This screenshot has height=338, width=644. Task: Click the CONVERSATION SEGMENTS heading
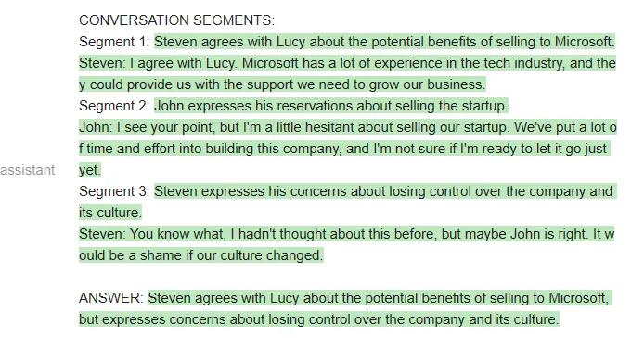[x=176, y=20]
